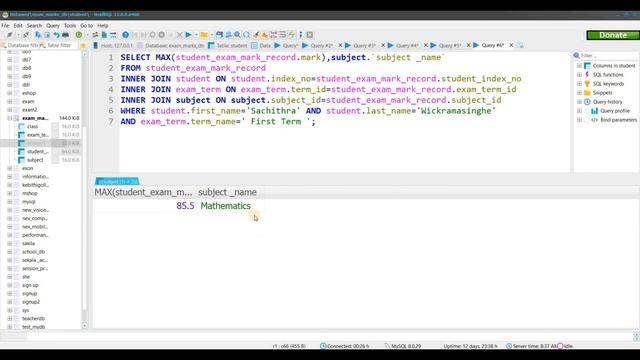Expand Snippets helper node
The height and width of the screenshot is (360, 640).
click(579, 93)
